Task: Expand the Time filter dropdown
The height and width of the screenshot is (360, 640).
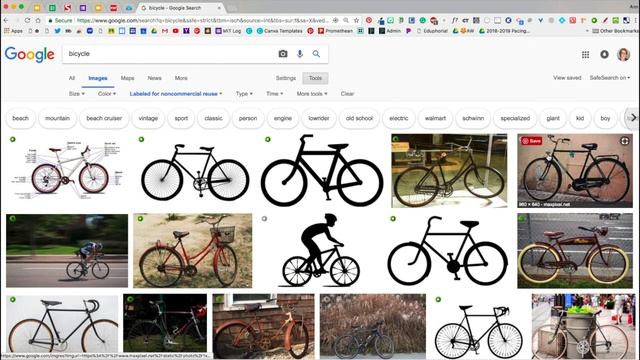Action: [275, 94]
